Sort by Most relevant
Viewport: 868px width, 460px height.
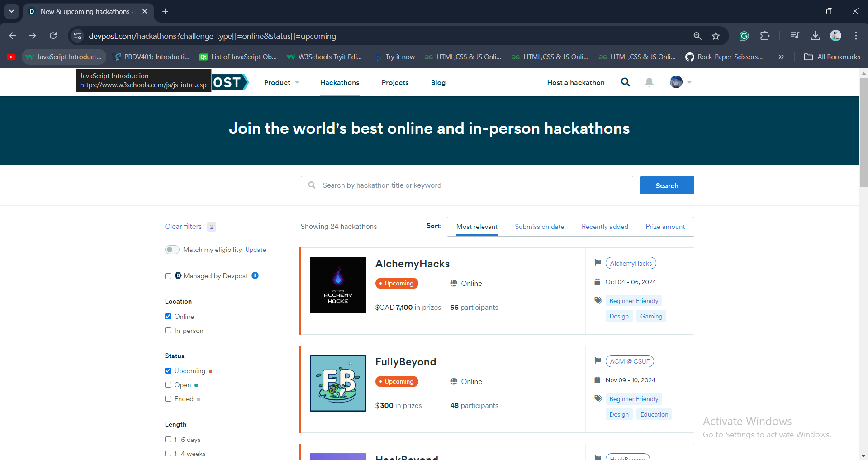(x=477, y=227)
